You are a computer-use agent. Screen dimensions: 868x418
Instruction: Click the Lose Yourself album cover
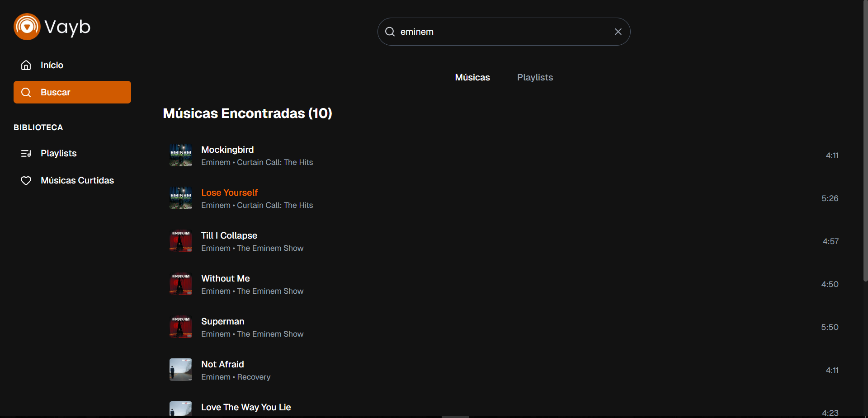(x=181, y=198)
